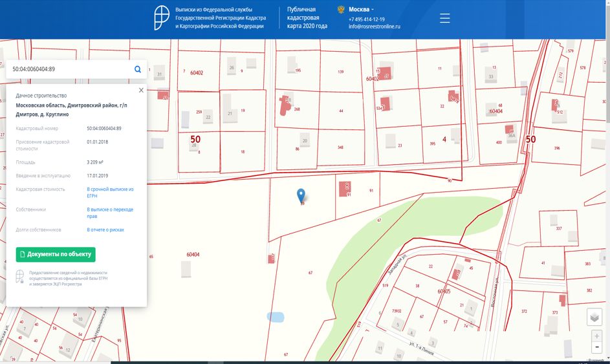Click the 'В отчете о рисках' link

point(105,230)
